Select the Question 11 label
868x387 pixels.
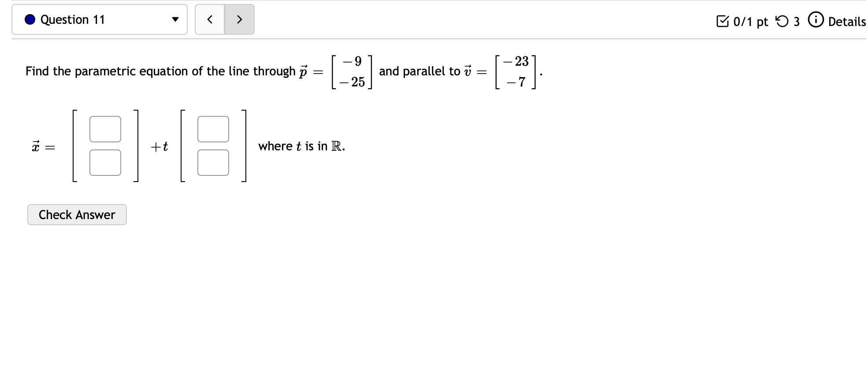72,19
